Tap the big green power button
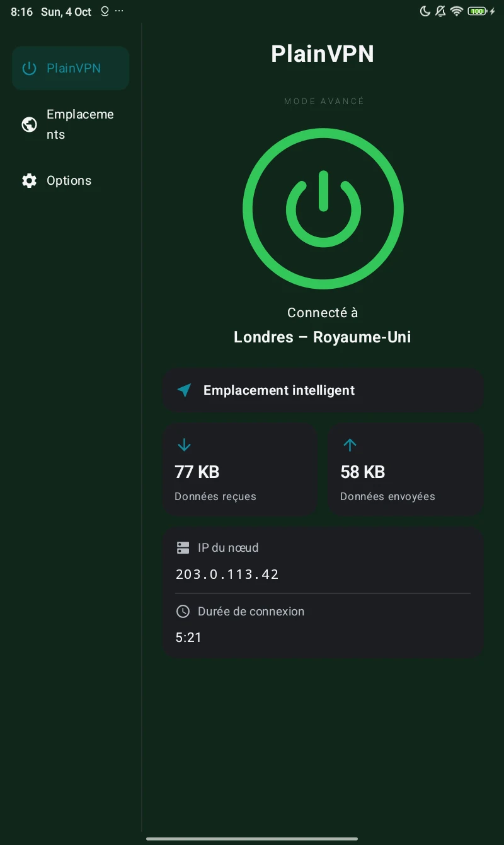Image resolution: width=504 pixels, height=845 pixels. (323, 209)
